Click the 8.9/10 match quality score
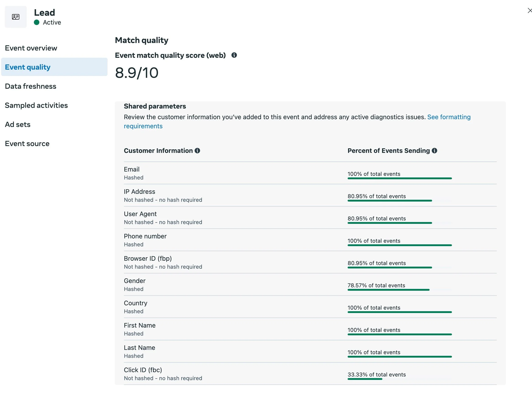 click(137, 73)
